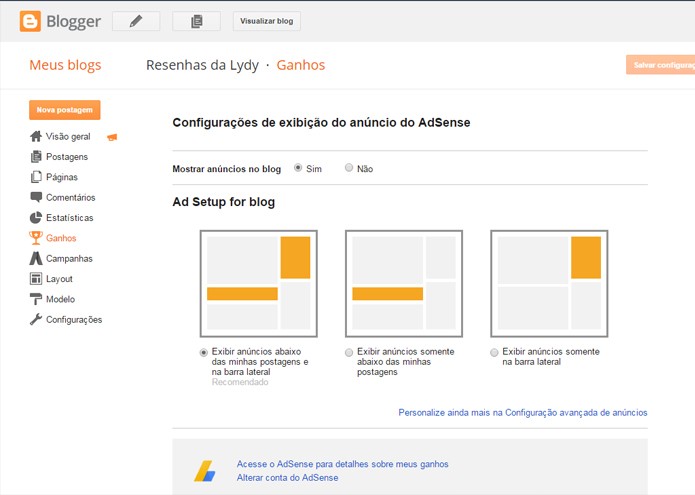Open Visão geral in sidebar

tap(68, 136)
